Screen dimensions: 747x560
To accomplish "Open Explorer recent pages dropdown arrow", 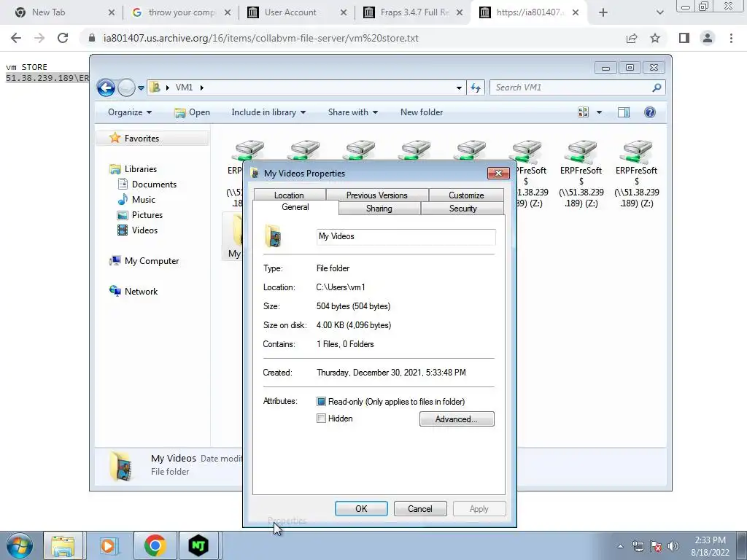I will (141, 88).
